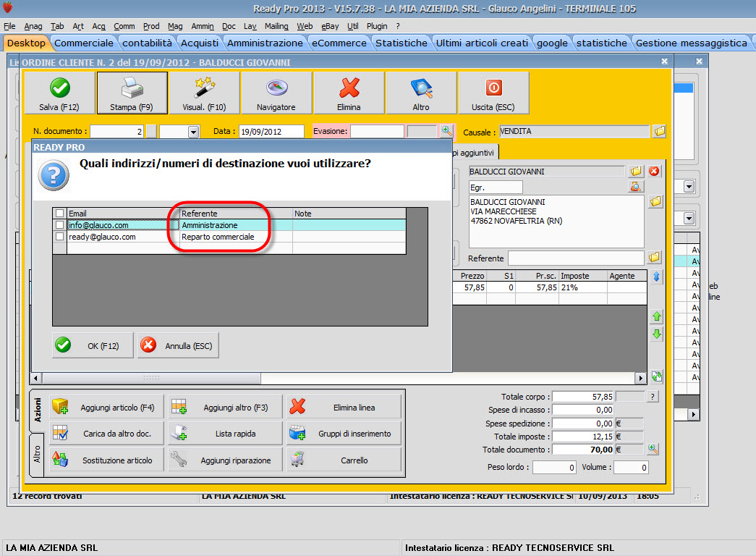The width and height of the screenshot is (756, 556).
Task: Open the Causale folder icon
Action: 659,131
